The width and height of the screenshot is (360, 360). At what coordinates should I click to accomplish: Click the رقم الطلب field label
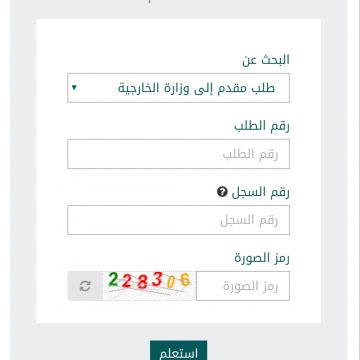(262, 126)
